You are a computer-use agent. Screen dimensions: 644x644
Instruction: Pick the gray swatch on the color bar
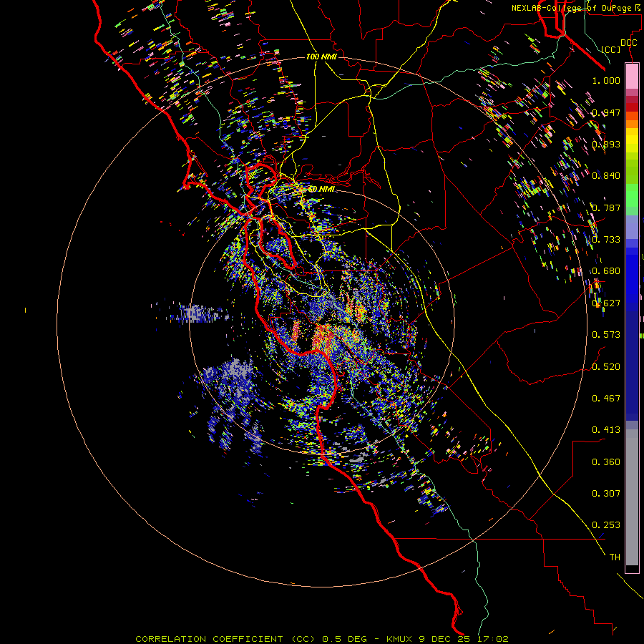632,497
